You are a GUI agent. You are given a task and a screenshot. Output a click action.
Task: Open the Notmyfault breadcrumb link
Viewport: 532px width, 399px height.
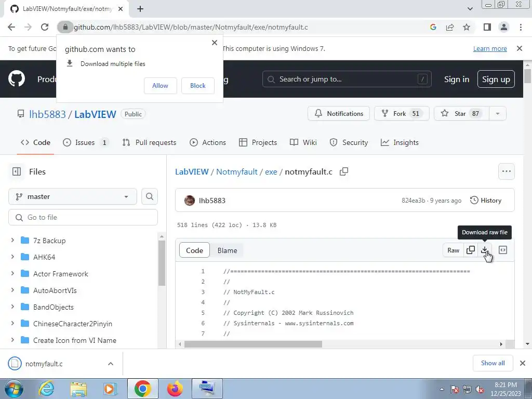pos(236,171)
